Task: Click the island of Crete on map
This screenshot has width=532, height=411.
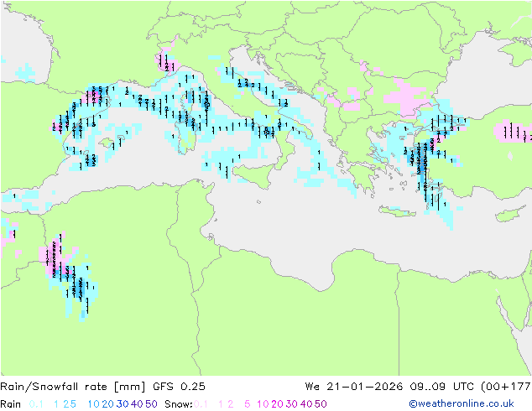Action: pyautogui.click(x=397, y=211)
